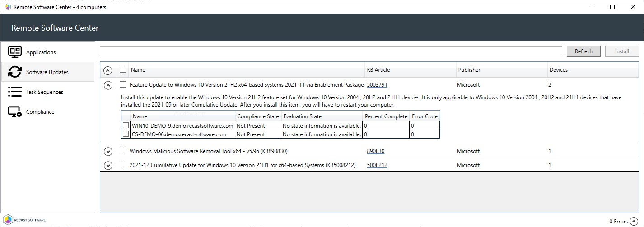Click the Compliance monitor check icon
This screenshot has height=227, width=644.
pos(15,111)
